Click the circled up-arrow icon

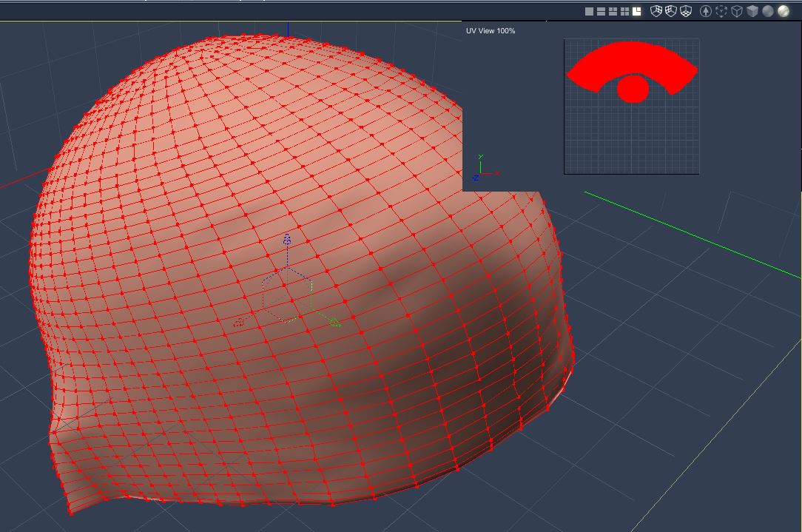(x=706, y=11)
